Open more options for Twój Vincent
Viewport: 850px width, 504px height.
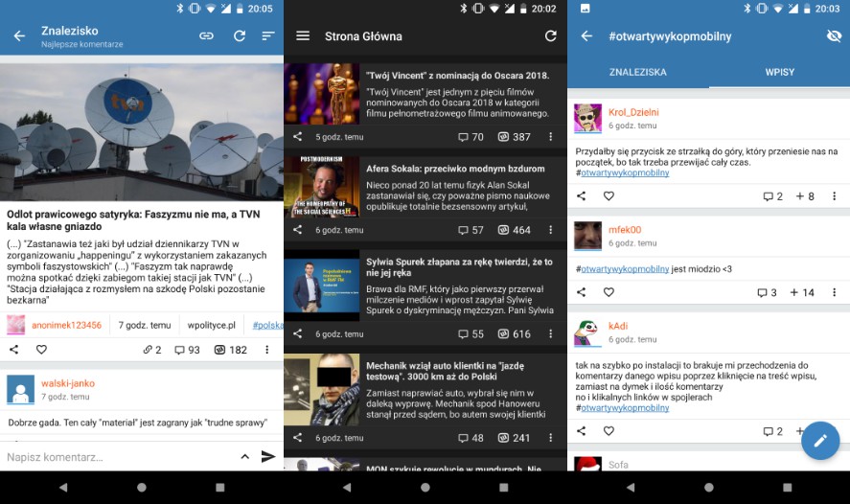tap(551, 137)
